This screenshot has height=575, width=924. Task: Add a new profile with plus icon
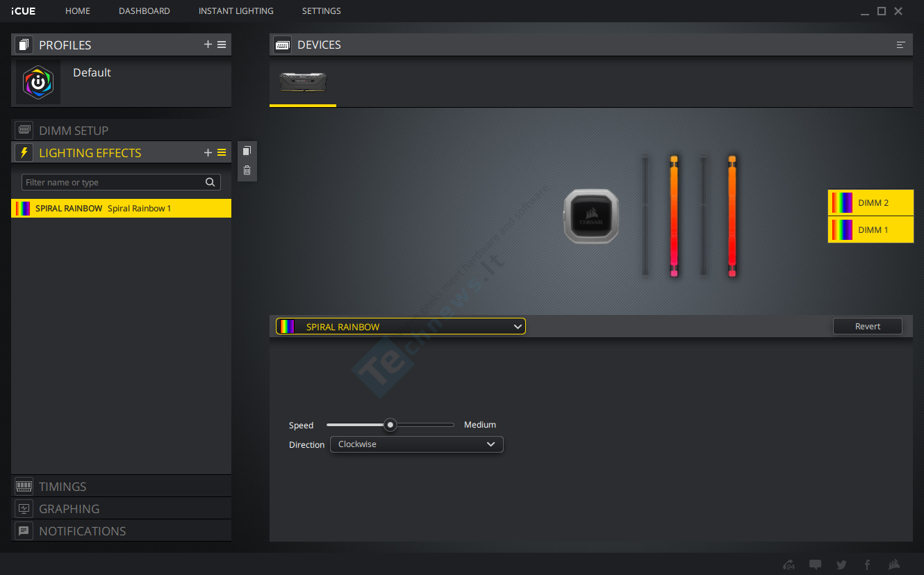pos(208,44)
